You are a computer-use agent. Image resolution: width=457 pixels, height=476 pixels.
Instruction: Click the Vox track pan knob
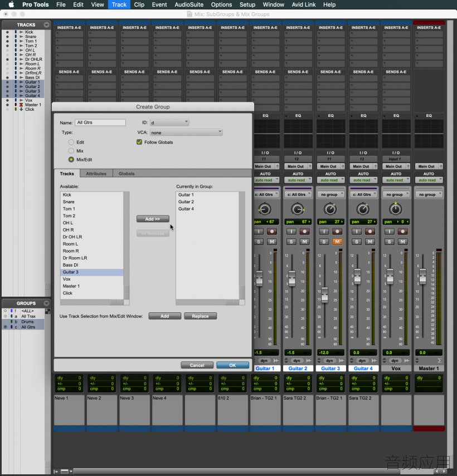[x=396, y=209]
